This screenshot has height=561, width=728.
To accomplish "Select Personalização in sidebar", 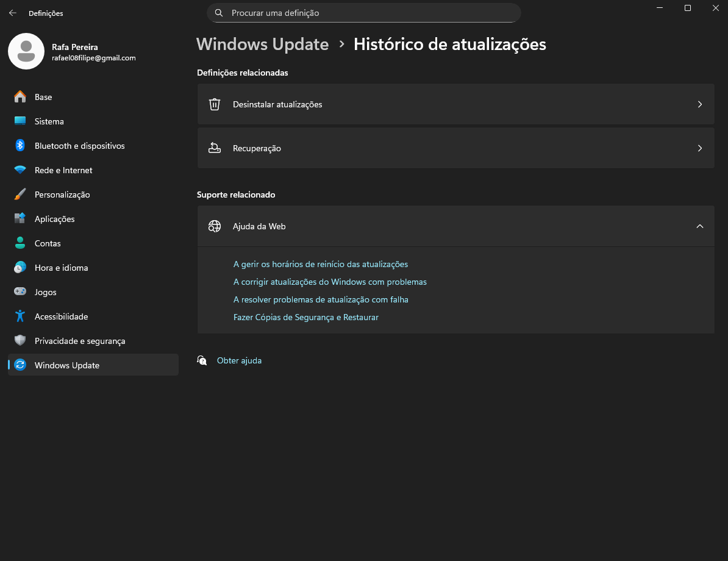I will pos(93,194).
